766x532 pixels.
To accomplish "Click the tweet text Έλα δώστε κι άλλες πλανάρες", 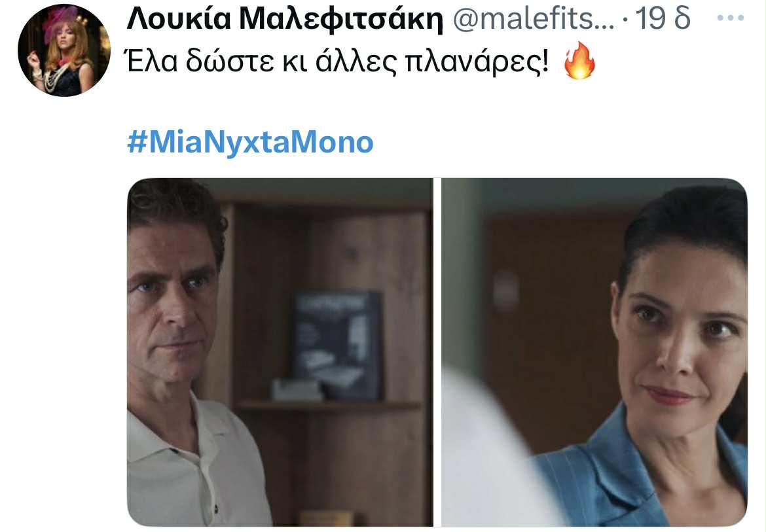I will click(338, 62).
